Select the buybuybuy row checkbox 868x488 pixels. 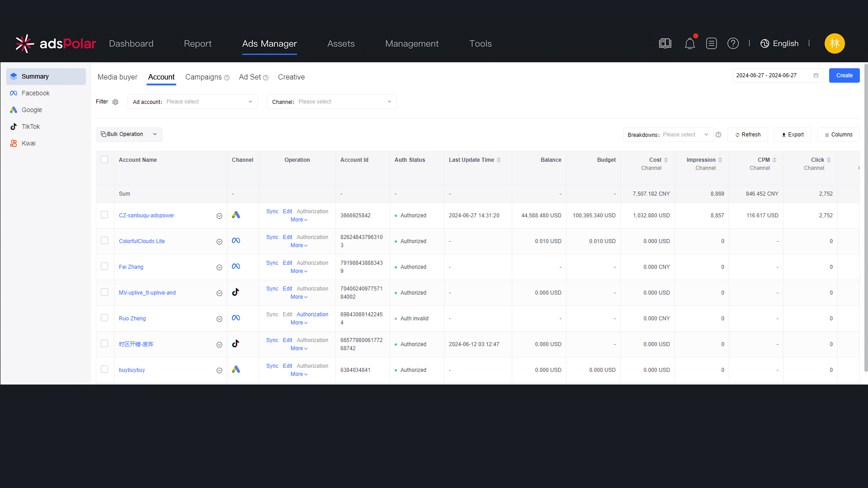[x=104, y=370]
